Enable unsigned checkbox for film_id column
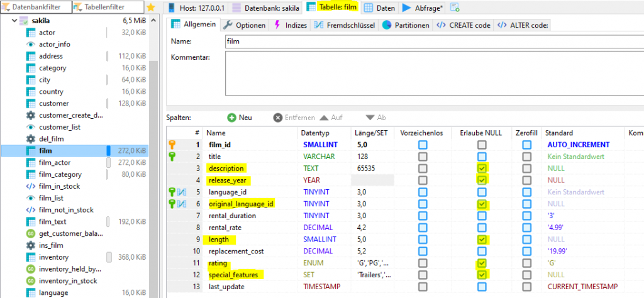644x298 pixels. 423,145
